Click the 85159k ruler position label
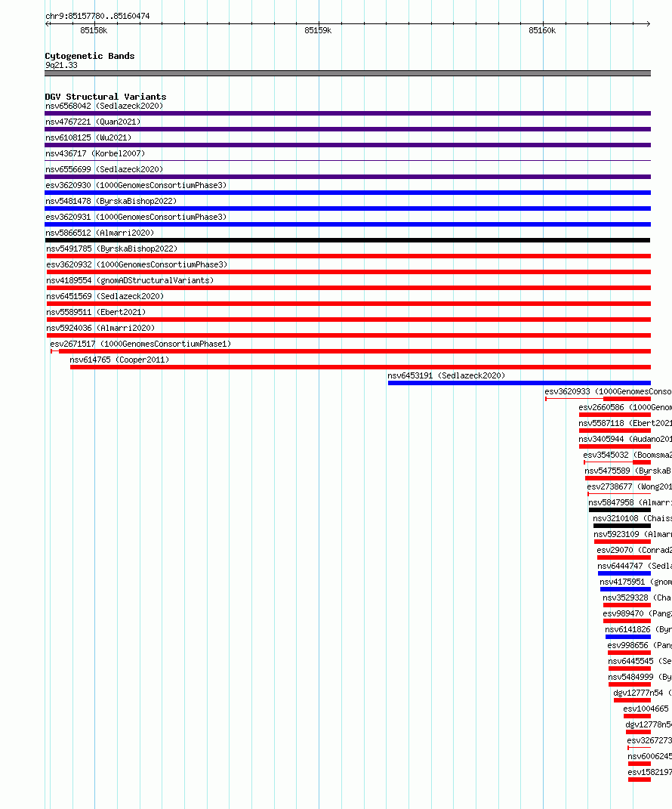This screenshot has width=672, height=809. [318, 30]
